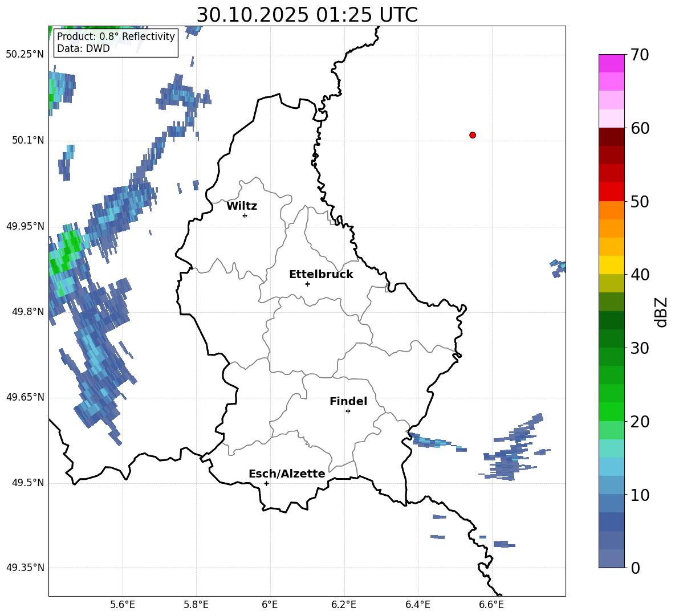
Task: Select the Wiltz city label
Action: [x=242, y=206]
